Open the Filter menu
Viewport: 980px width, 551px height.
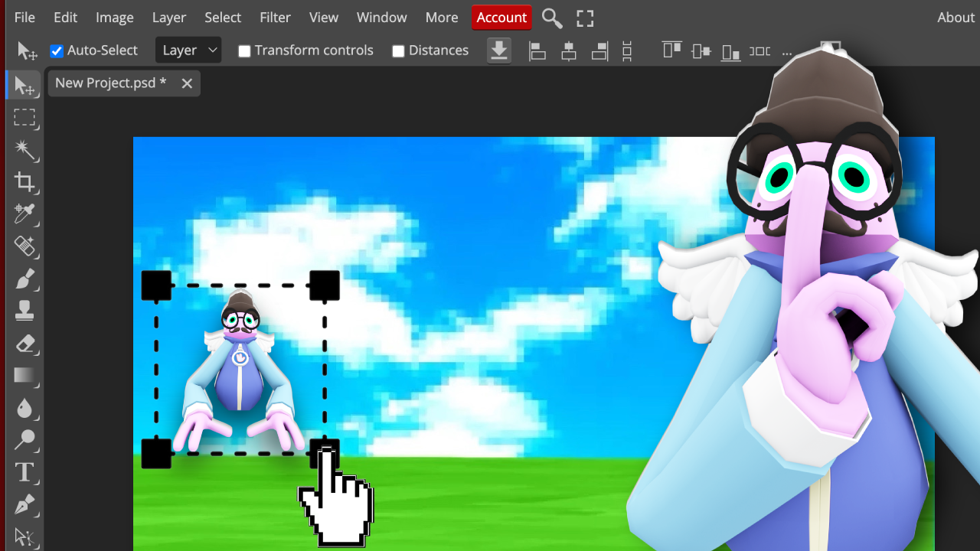(x=275, y=18)
